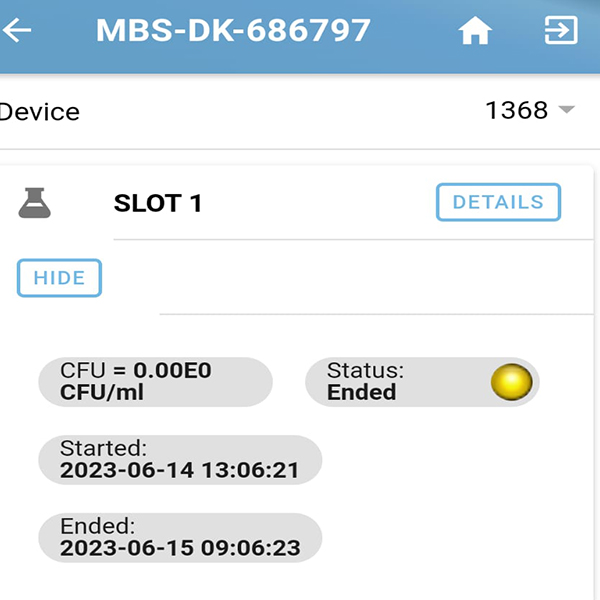The height and width of the screenshot is (600, 600).
Task: Select the SLOT 1 heading
Action: pos(158,204)
